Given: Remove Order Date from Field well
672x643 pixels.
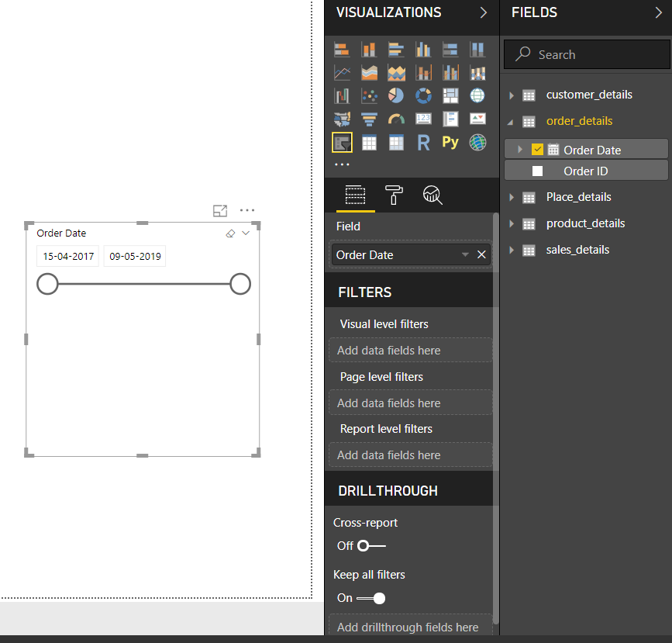Looking at the screenshot, I should click(x=481, y=255).
